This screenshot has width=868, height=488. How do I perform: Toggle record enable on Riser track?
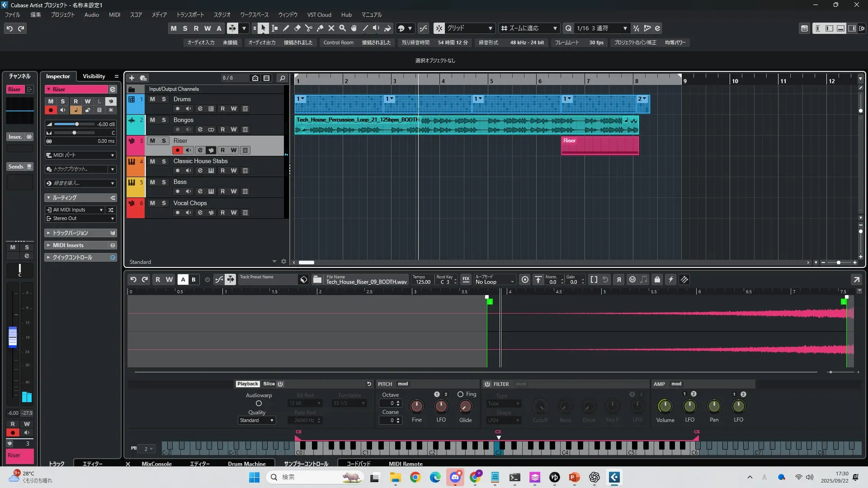178,150
